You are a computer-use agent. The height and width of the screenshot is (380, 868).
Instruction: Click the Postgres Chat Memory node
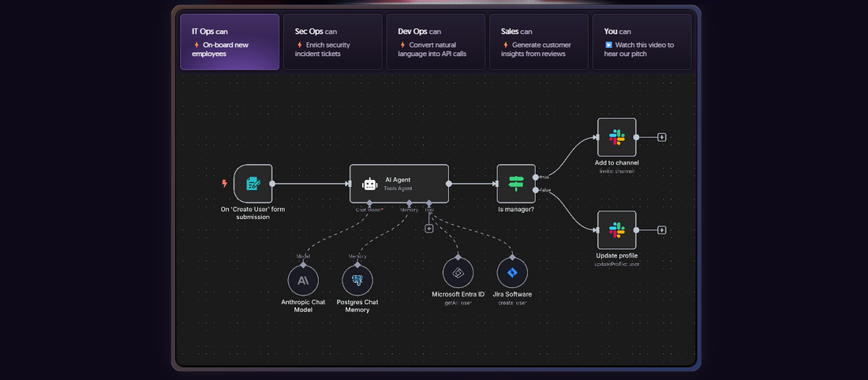(357, 280)
